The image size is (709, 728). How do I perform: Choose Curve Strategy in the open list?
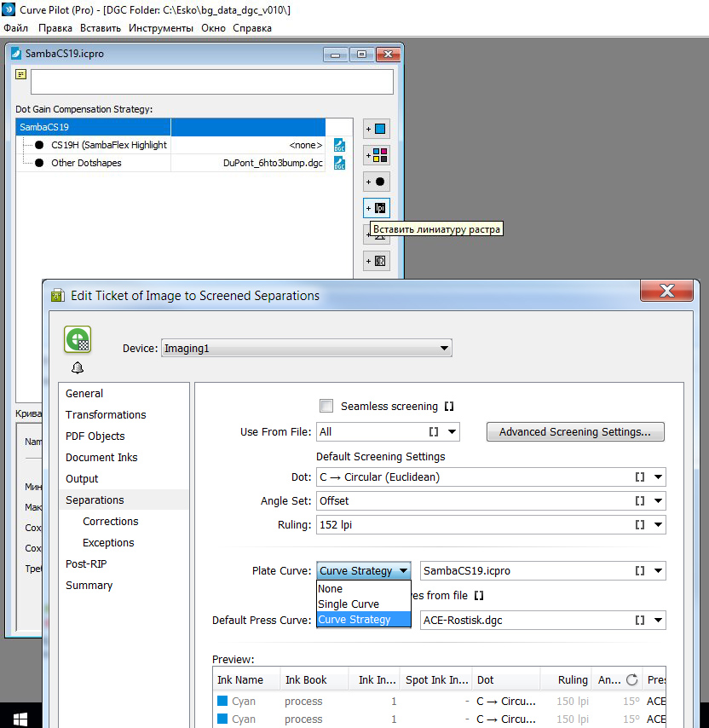coord(364,620)
